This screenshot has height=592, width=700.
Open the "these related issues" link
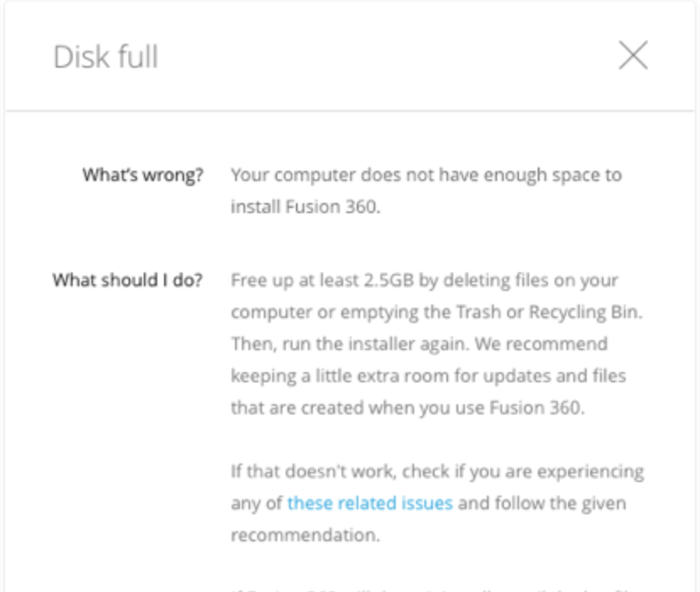tap(369, 503)
